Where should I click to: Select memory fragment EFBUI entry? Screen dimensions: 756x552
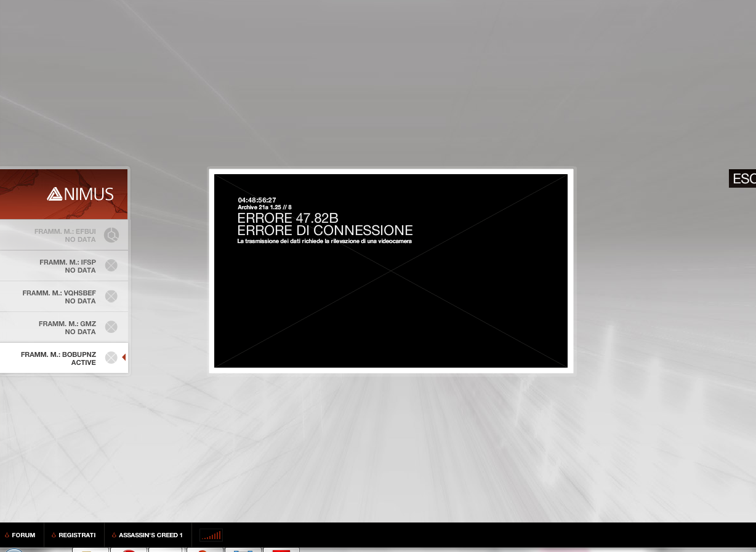pyautogui.click(x=64, y=235)
